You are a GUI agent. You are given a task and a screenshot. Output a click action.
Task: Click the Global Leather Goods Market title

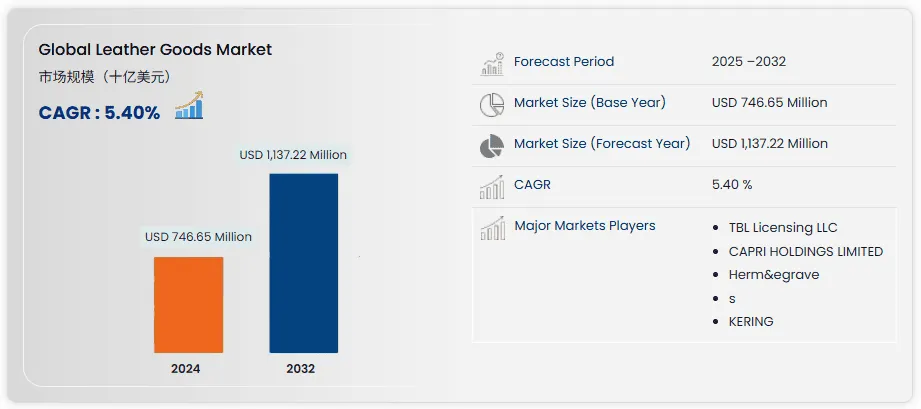155,49
